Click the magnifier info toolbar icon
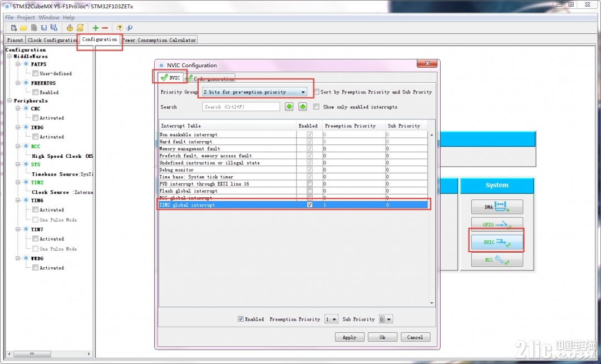Image resolution: width=601 pixels, height=364 pixels. 129,28
